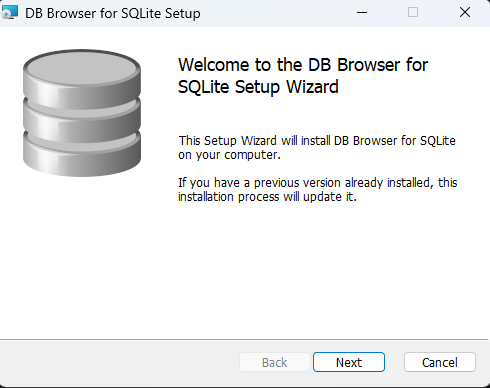Minimize the installer window
490x388 pixels.
[362, 12]
